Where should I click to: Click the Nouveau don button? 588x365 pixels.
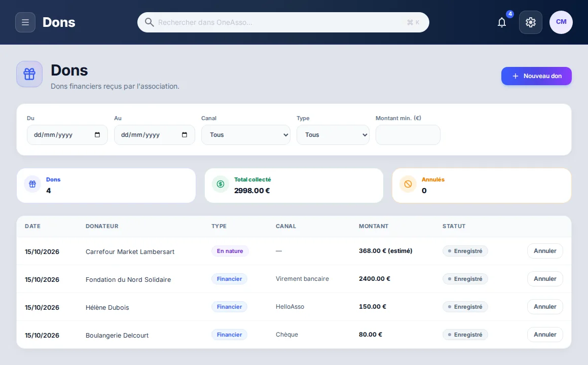[x=536, y=76]
